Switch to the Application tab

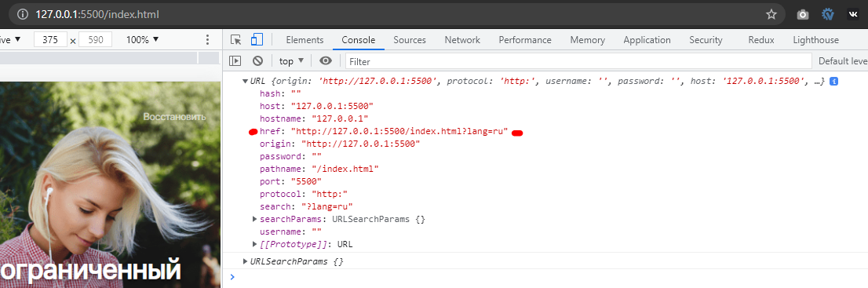click(647, 40)
